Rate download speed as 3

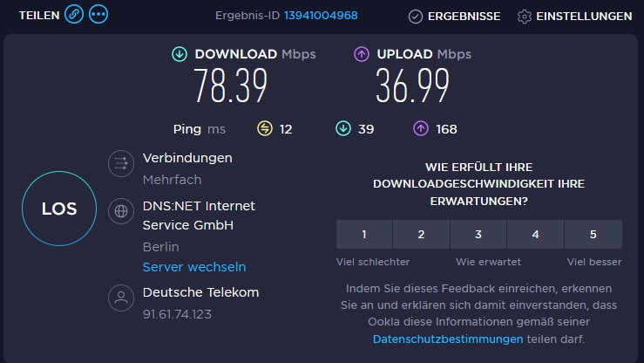coord(478,235)
